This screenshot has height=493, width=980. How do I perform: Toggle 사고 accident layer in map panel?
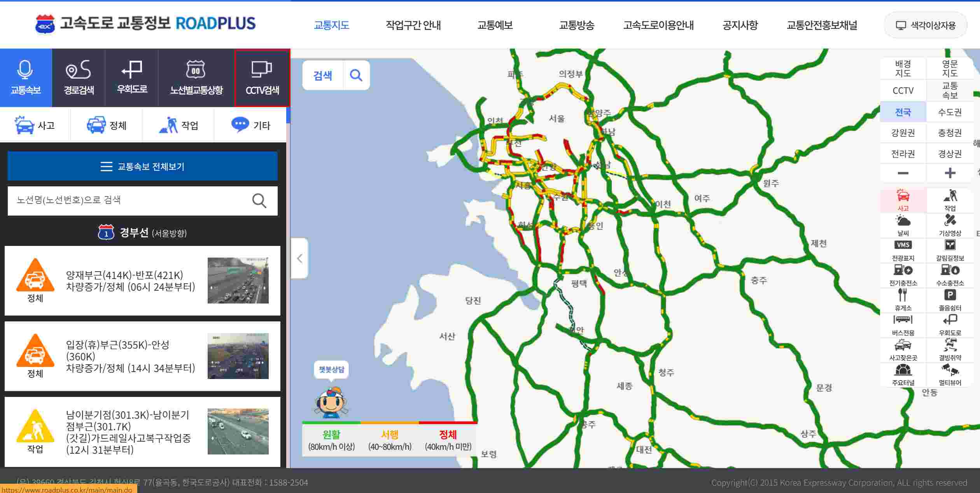pyautogui.click(x=903, y=200)
